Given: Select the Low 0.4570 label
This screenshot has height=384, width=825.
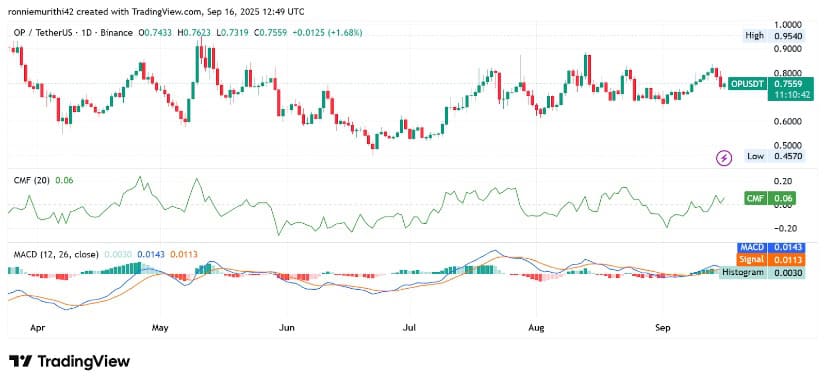Looking at the screenshot, I should [x=773, y=156].
